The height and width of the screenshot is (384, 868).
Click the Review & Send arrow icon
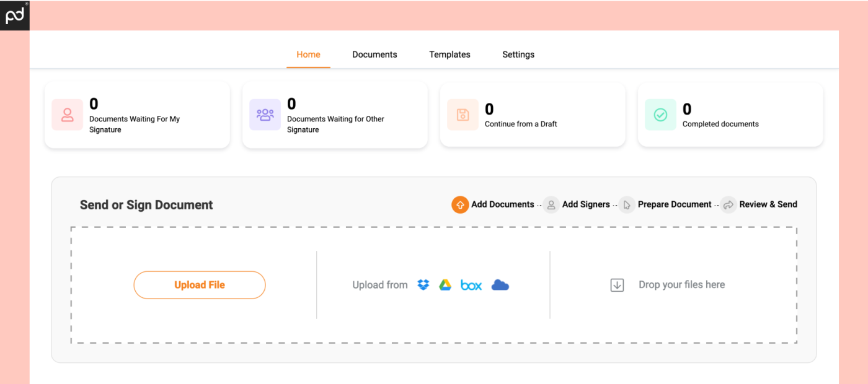[x=728, y=204]
